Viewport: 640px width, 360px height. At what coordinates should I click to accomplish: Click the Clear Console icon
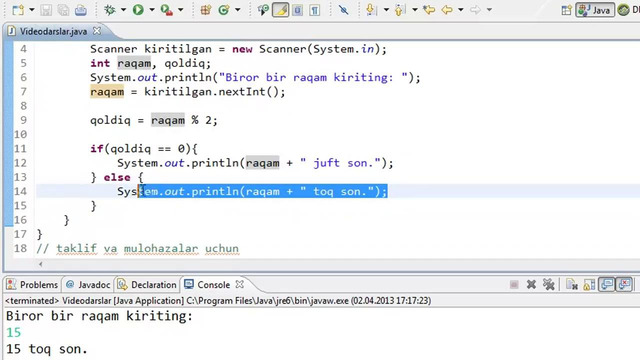click(571, 284)
